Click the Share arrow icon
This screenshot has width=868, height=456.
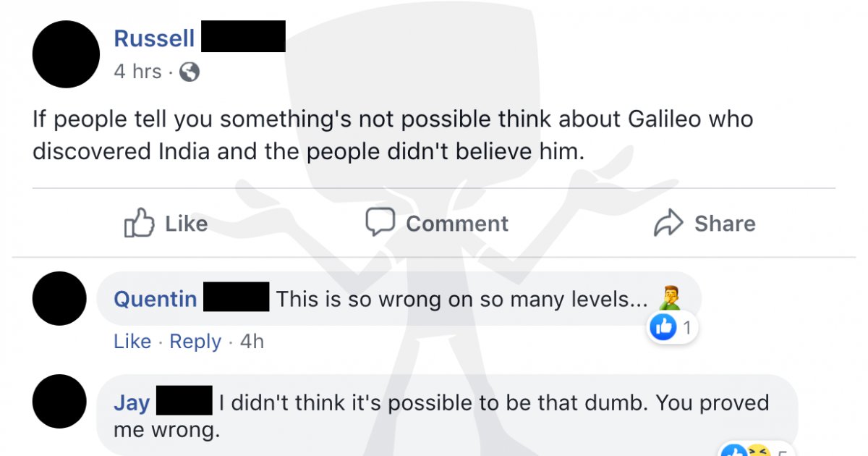click(x=668, y=224)
